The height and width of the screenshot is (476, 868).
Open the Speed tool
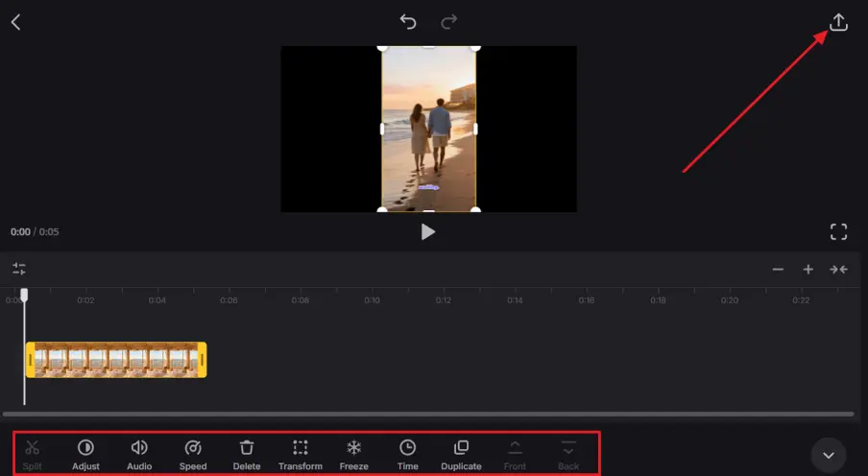tap(193, 455)
